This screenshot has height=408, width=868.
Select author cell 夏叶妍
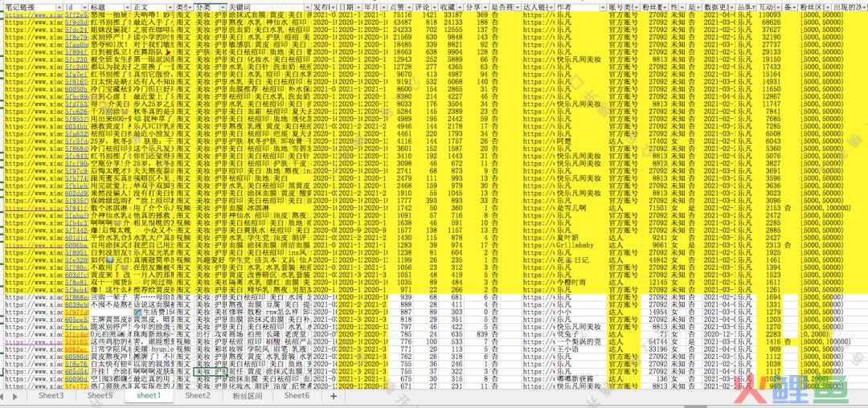click(581, 238)
